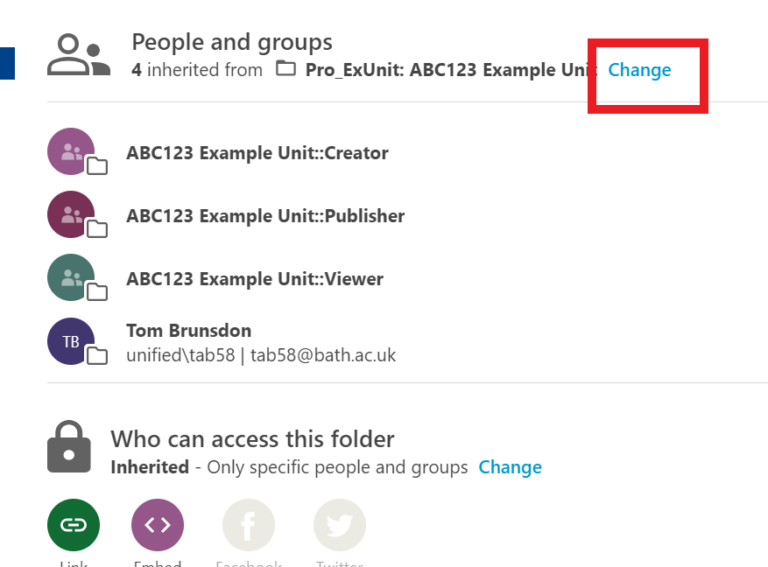Screen dimensions: 768x567
Task: Click Change for who can access
Action: tap(510, 467)
